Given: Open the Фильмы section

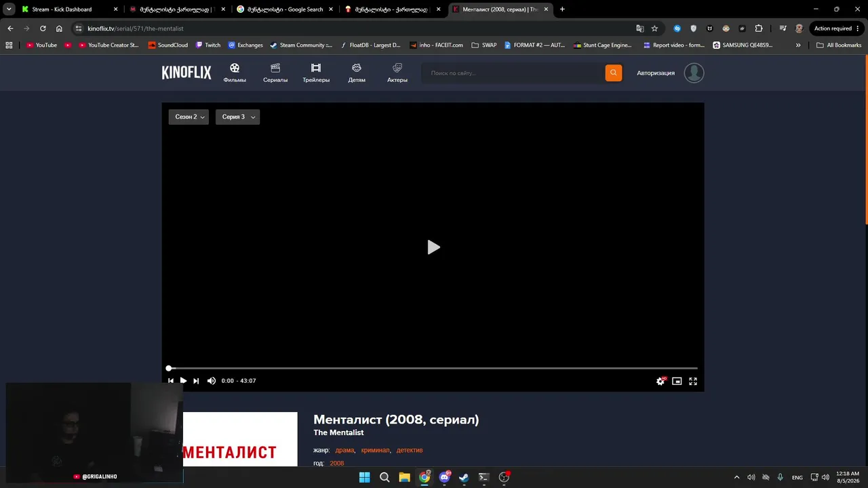Looking at the screenshot, I should click(235, 73).
